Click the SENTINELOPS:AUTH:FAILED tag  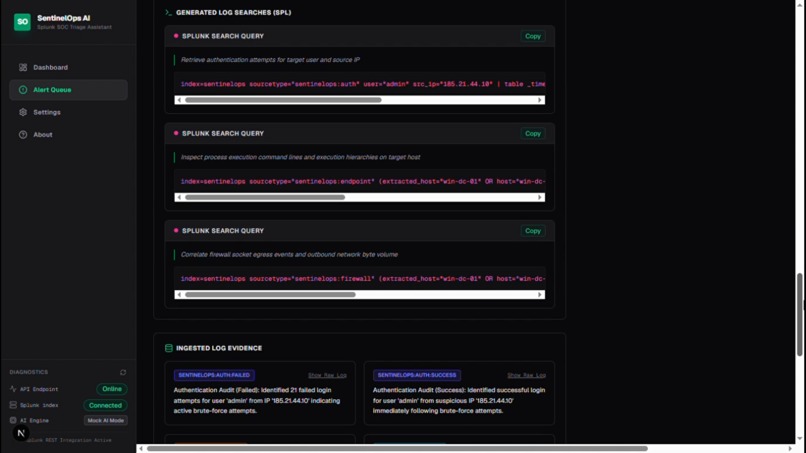click(x=214, y=375)
